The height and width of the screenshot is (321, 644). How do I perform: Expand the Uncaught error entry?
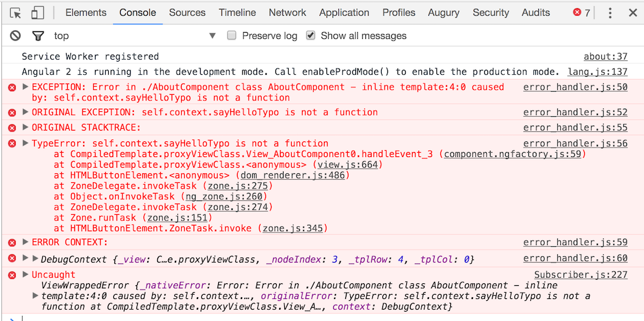(x=25, y=275)
